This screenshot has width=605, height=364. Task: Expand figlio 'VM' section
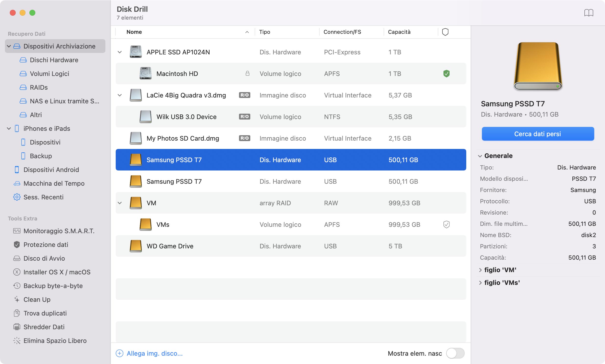tap(480, 270)
